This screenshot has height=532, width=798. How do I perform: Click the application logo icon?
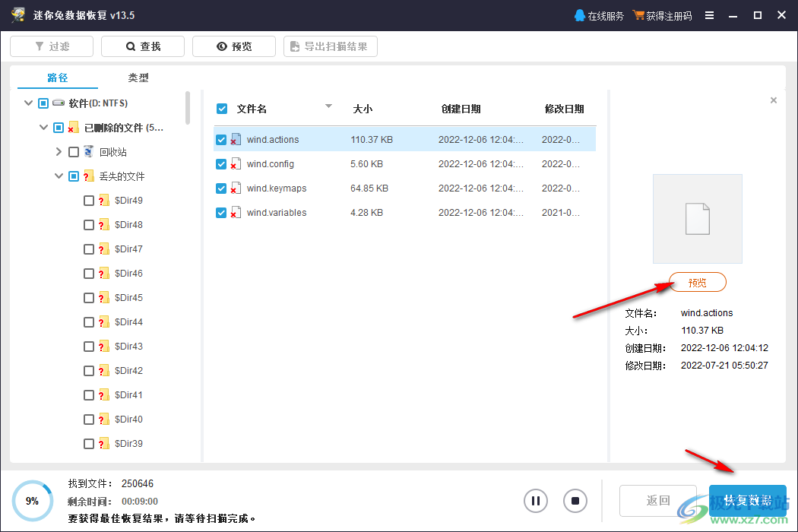click(x=17, y=14)
